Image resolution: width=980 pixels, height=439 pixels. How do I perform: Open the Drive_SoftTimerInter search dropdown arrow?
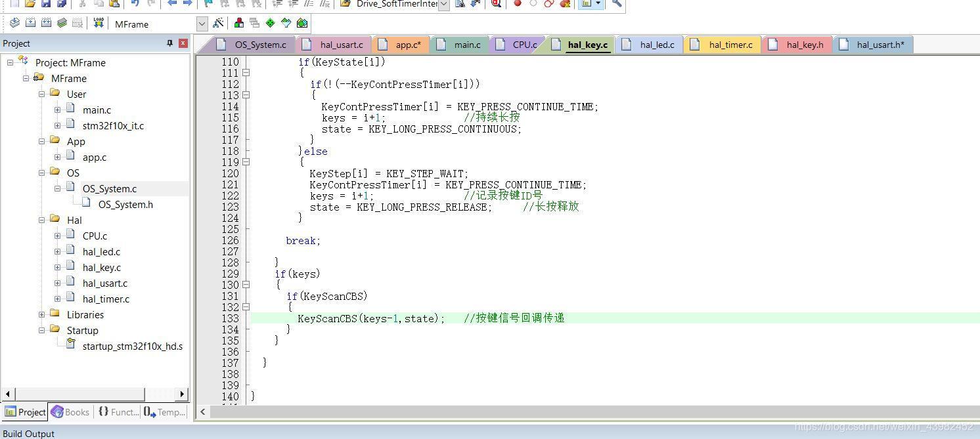click(444, 4)
